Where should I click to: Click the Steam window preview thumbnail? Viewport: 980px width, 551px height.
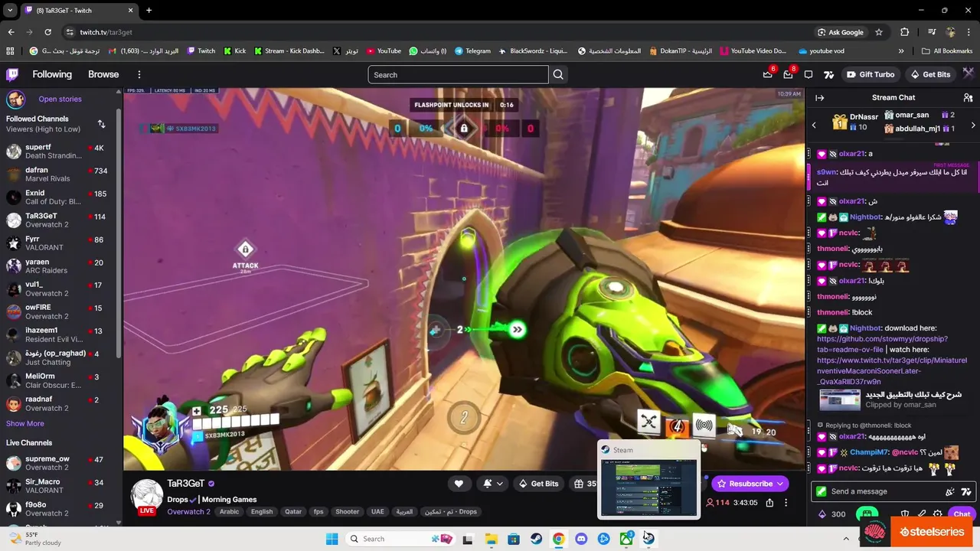click(x=648, y=487)
